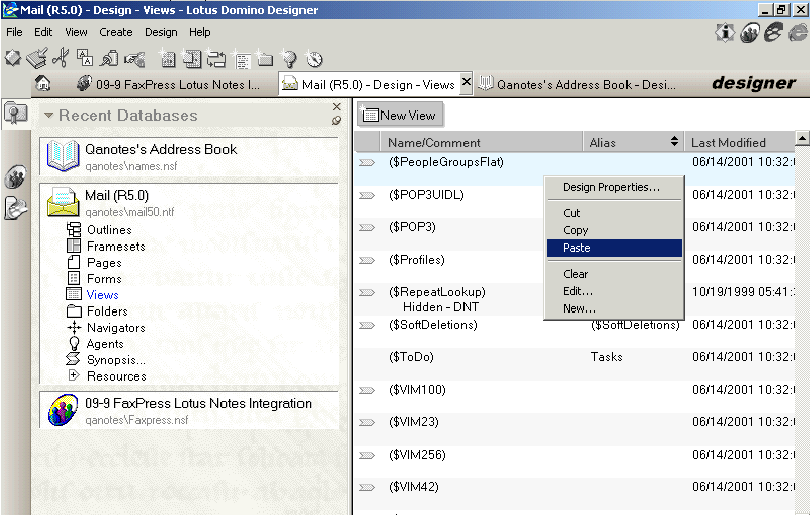Open the File menu

[14, 32]
